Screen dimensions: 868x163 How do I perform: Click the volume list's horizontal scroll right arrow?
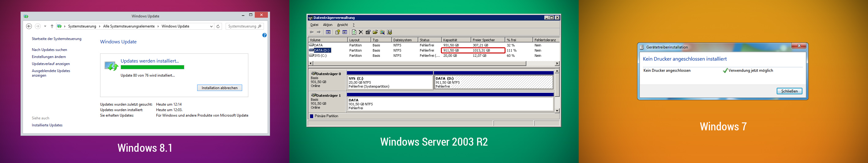click(557, 63)
